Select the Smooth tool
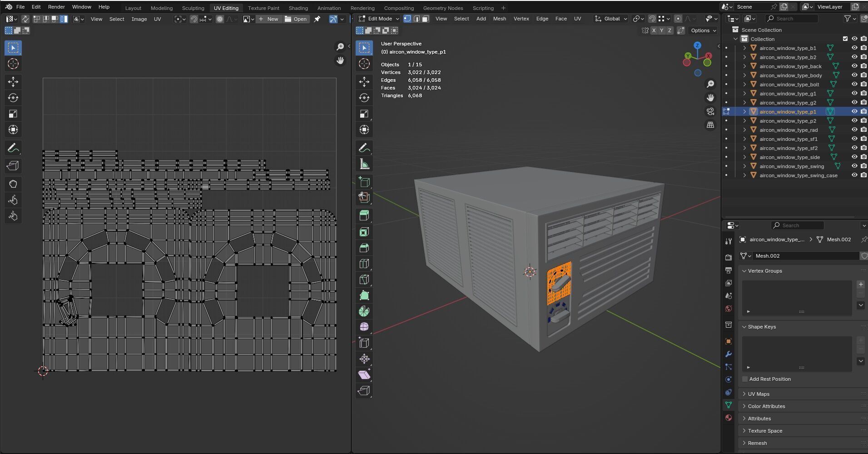This screenshot has height=454, width=868. coord(364,327)
